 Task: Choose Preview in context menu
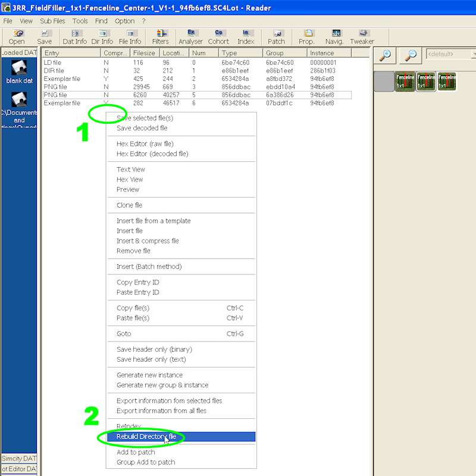(x=181, y=189)
